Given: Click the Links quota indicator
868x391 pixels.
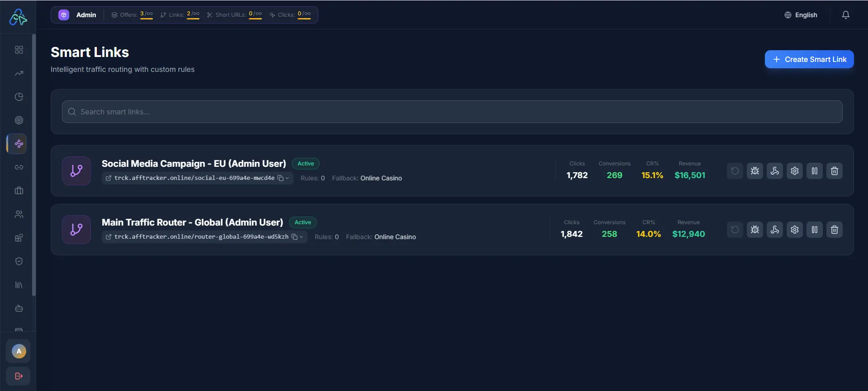Looking at the screenshot, I should pos(180,15).
